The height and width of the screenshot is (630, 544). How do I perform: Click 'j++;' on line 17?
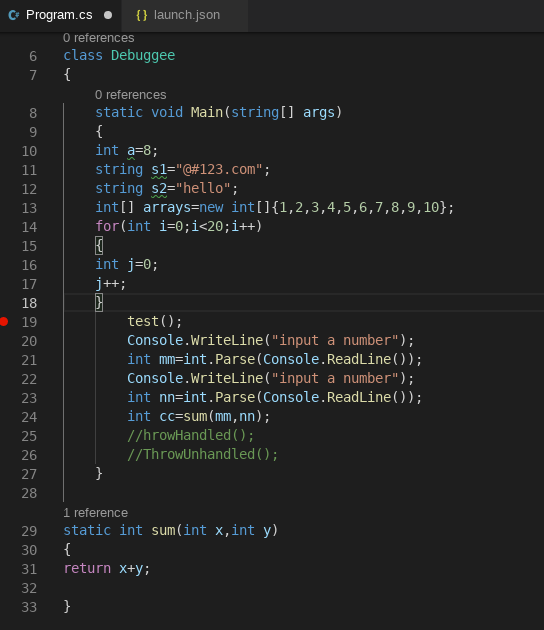[x=110, y=284]
